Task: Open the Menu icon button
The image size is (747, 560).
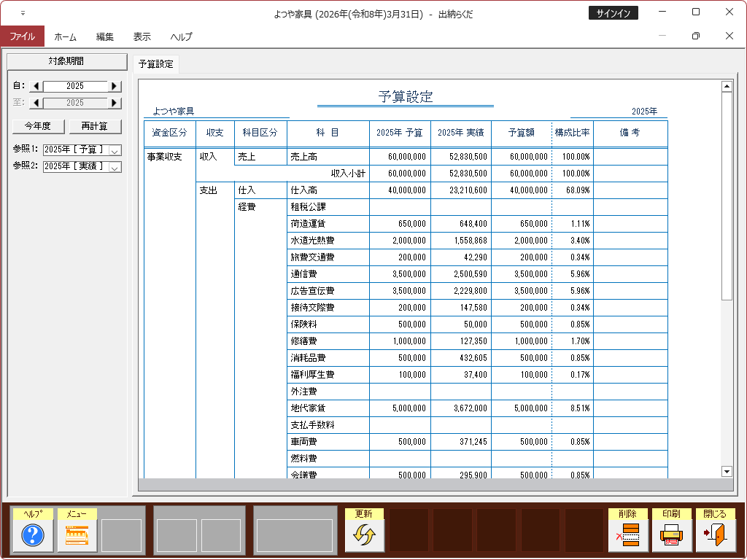Action: tap(77, 536)
